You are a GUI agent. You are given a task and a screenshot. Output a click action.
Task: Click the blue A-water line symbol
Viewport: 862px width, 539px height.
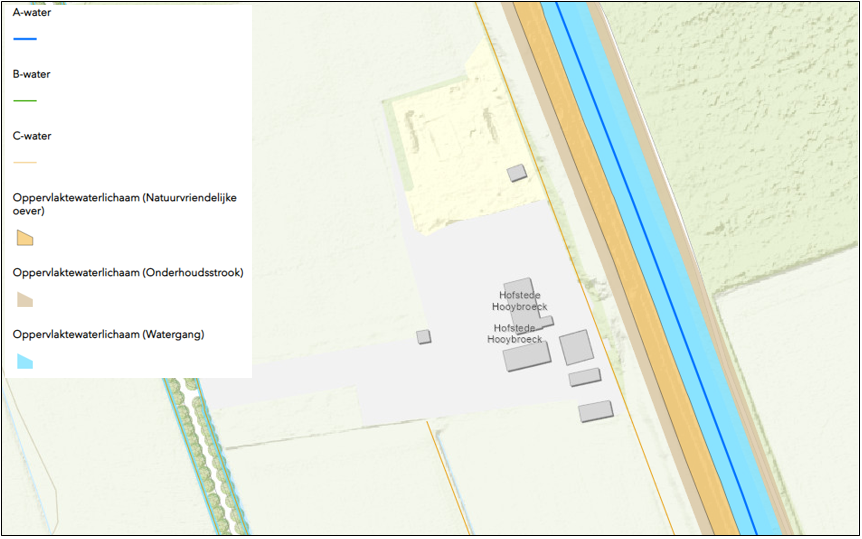(x=25, y=39)
